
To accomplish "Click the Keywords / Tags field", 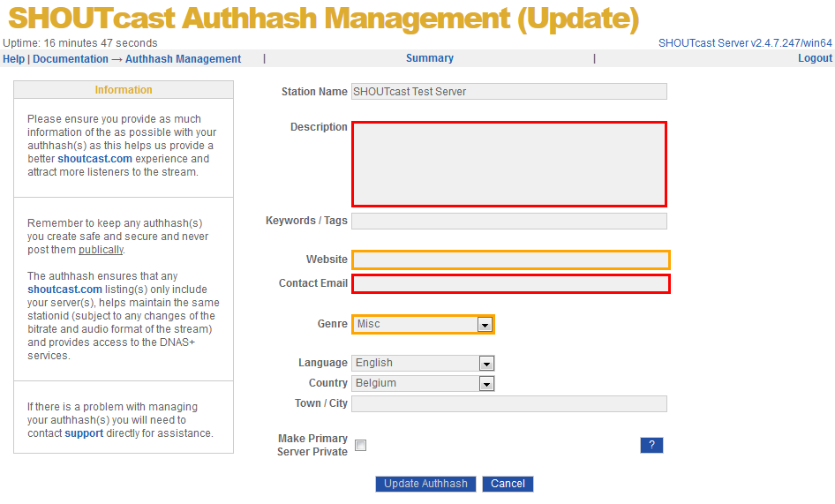I will click(508, 221).
